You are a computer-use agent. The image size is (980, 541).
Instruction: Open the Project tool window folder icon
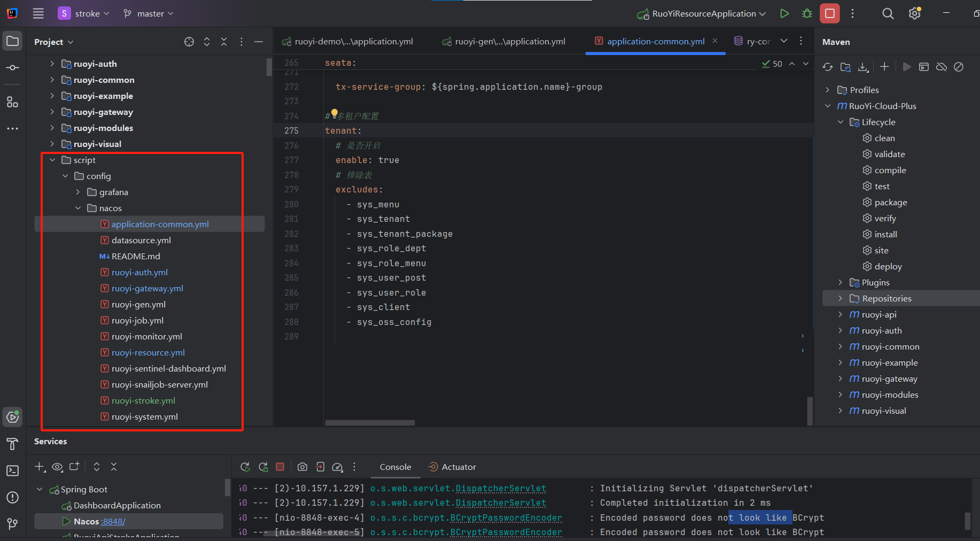12,41
